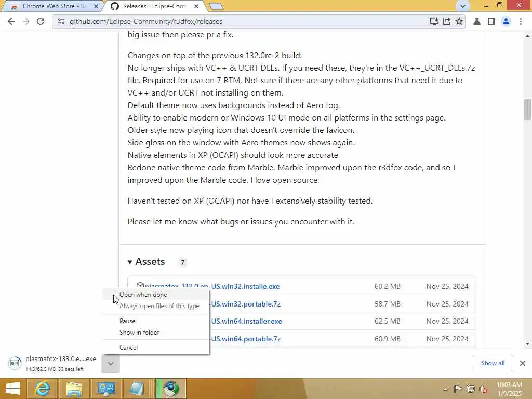Screen dimensions: 532x399
Task: Close the downloads shelf
Action: tap(523, 363)
